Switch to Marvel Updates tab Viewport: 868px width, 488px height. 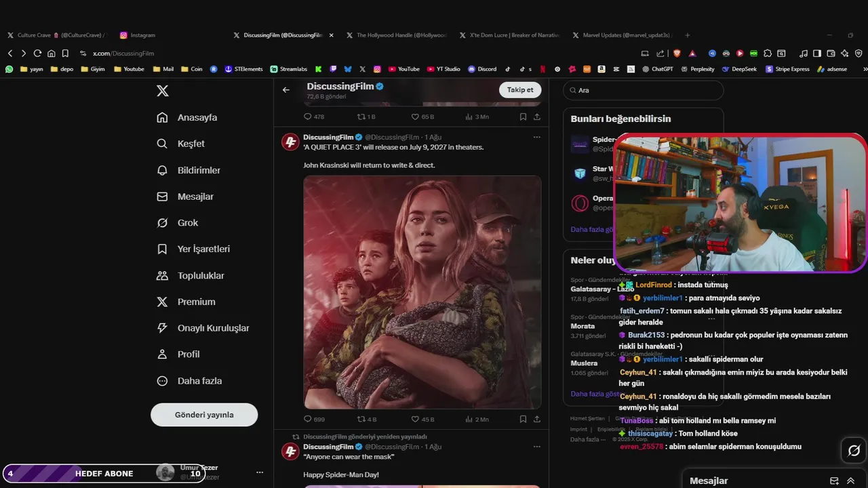coord(623,35)
